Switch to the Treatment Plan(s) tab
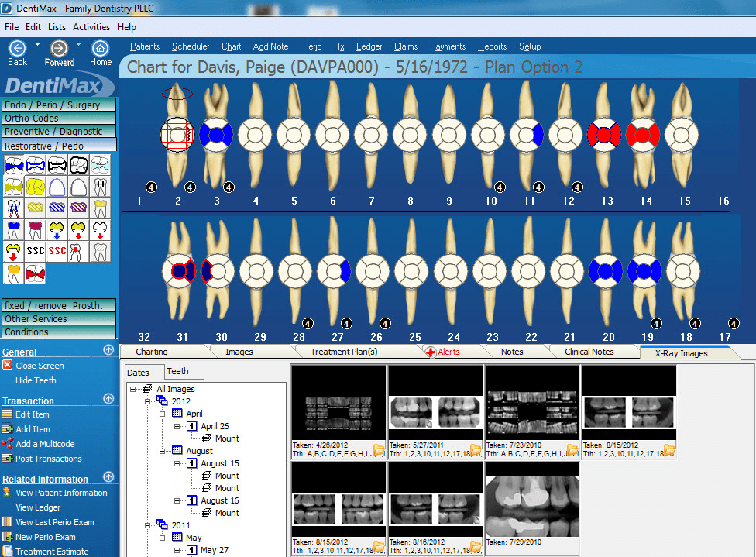756x557 pixels. point(344,352)
